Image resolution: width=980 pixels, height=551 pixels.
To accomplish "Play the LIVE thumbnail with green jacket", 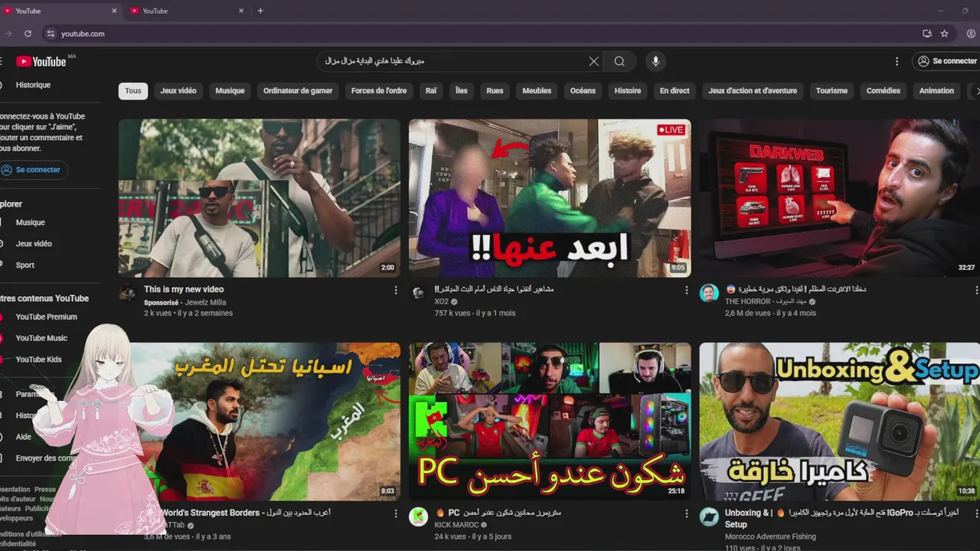I will [549, 197].
